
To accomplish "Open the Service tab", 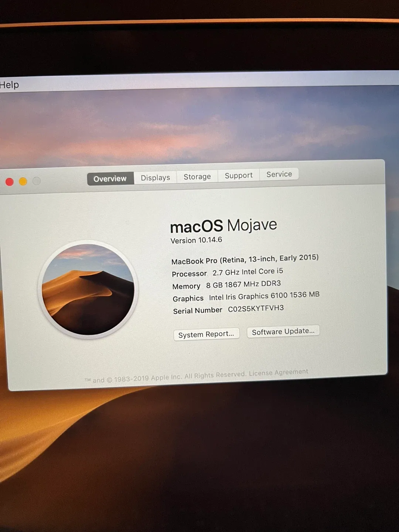I will point(279,174).
